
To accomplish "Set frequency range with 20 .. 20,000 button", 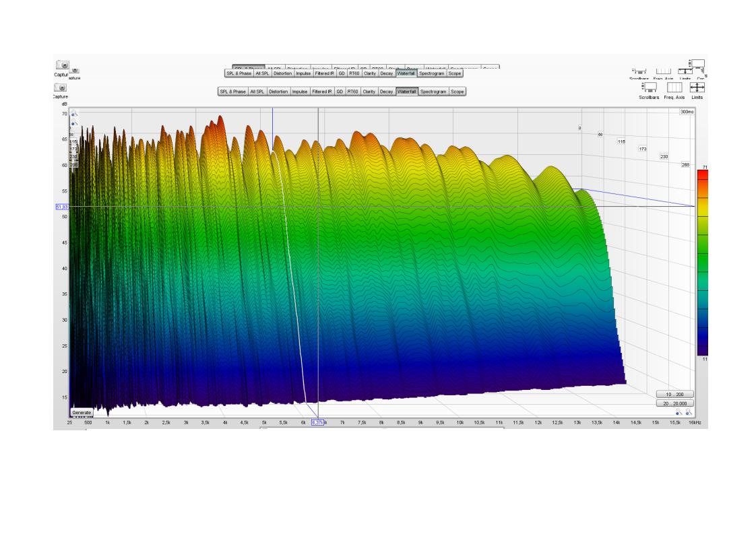I will [x=675, y=403].
